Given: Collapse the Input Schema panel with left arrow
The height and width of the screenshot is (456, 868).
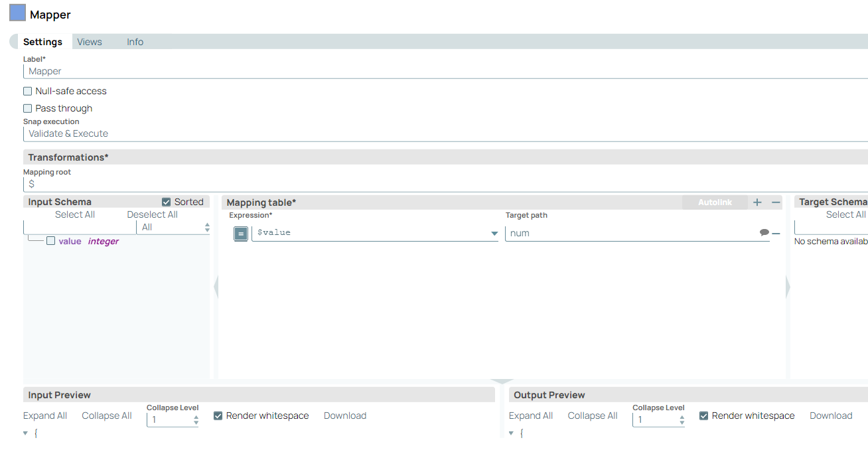Looking at the screenshot, I should tap(215, 287).
